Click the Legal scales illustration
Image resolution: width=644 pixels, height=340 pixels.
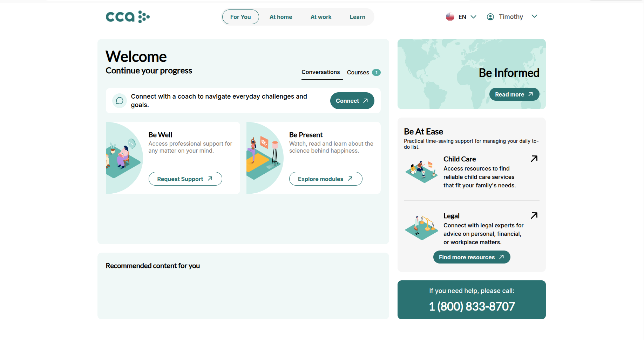(421, 228)
